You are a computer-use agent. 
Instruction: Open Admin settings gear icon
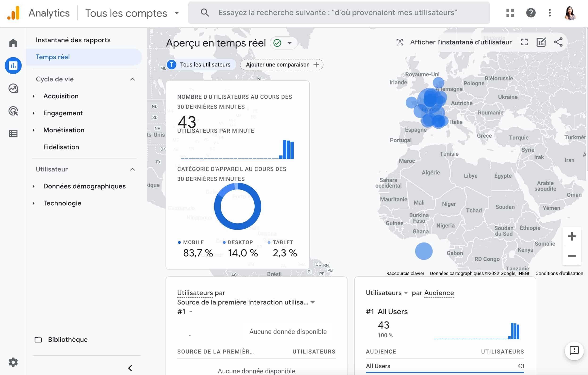(13, 362)
